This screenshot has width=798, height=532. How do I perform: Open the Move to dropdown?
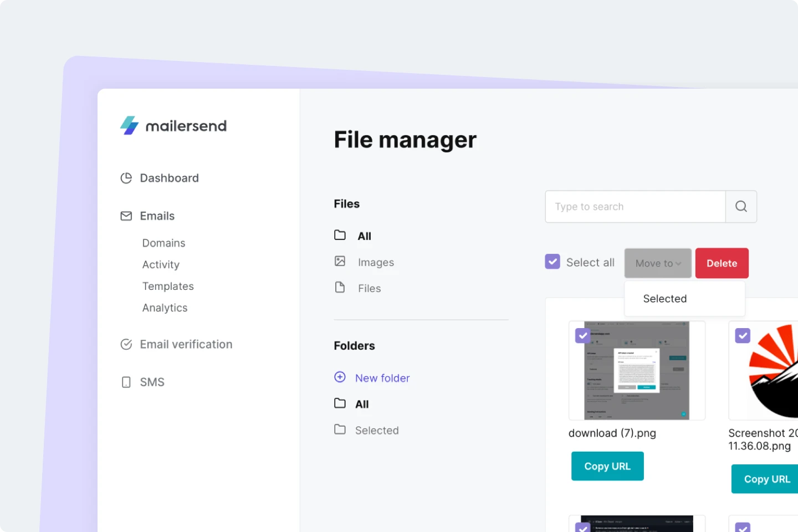coord(658,263)
